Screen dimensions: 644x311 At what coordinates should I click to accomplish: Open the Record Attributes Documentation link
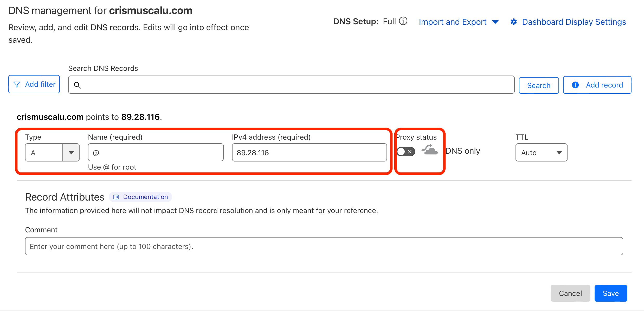coord(145,197)
